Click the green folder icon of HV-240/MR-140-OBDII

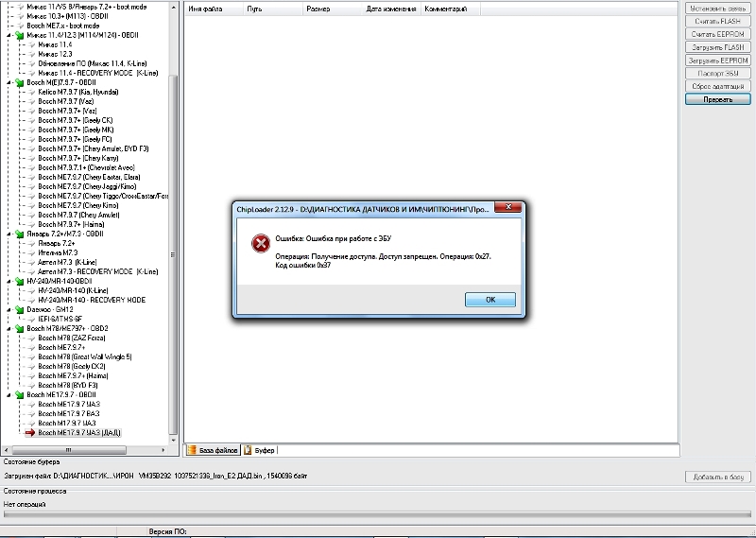(x=19, y=281)
